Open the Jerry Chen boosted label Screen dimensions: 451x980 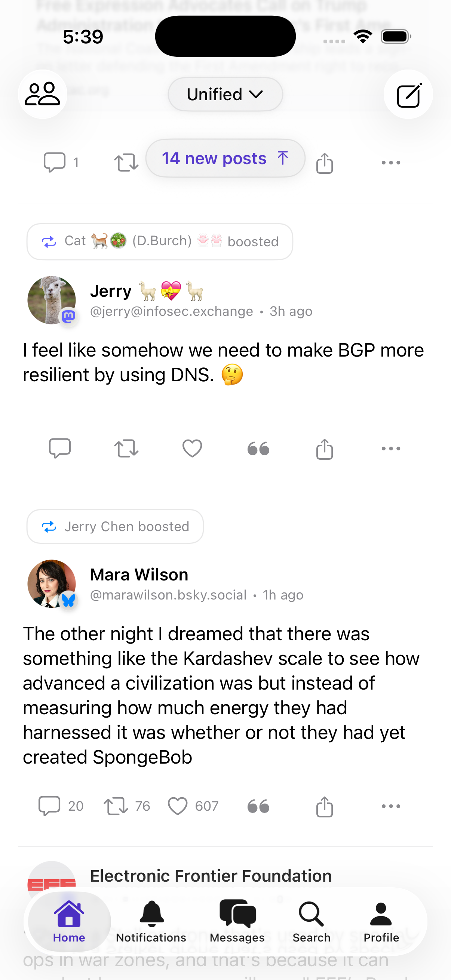point(115,527)
